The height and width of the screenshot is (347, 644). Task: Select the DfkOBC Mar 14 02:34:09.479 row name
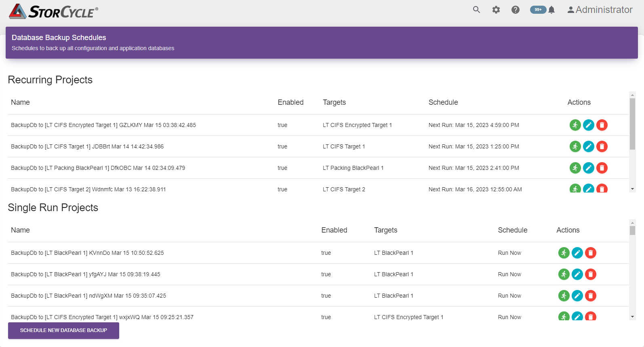click(98, 168)
